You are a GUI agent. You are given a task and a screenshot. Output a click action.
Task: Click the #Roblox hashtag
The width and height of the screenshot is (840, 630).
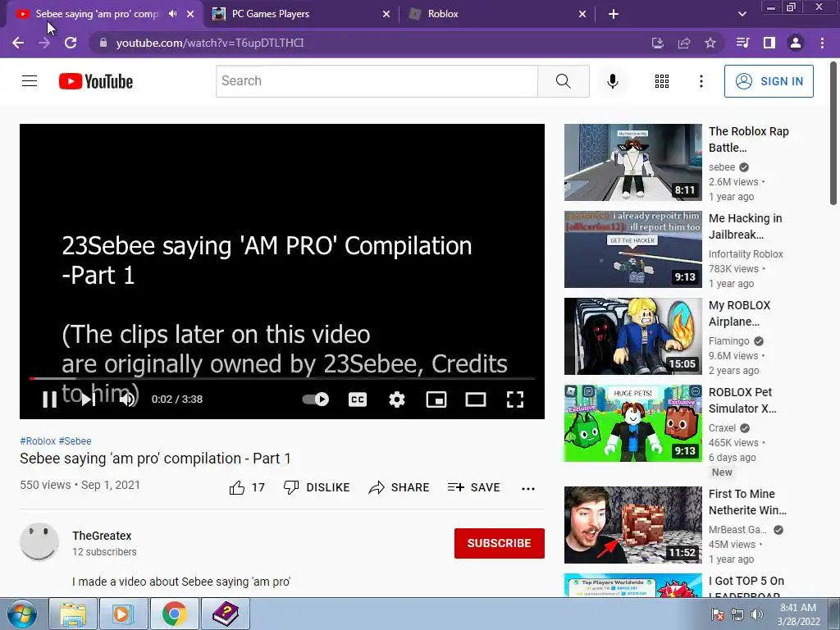pyautogui.click(x=38, y=441)
